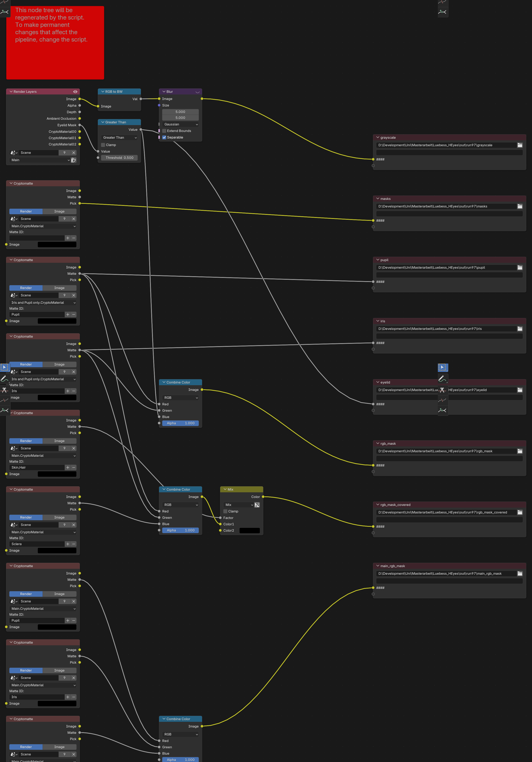Click render scene icon beside Main layer dropdown

tap(74, 160)
